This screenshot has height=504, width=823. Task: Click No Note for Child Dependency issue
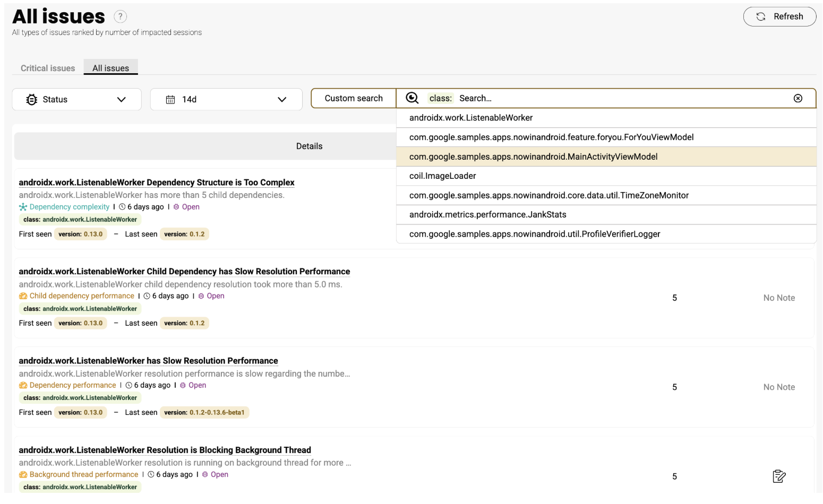[x=779, y=298]
